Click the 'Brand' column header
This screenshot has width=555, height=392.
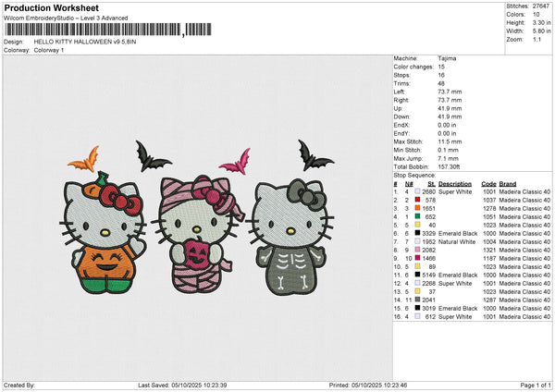pos(508,184)
